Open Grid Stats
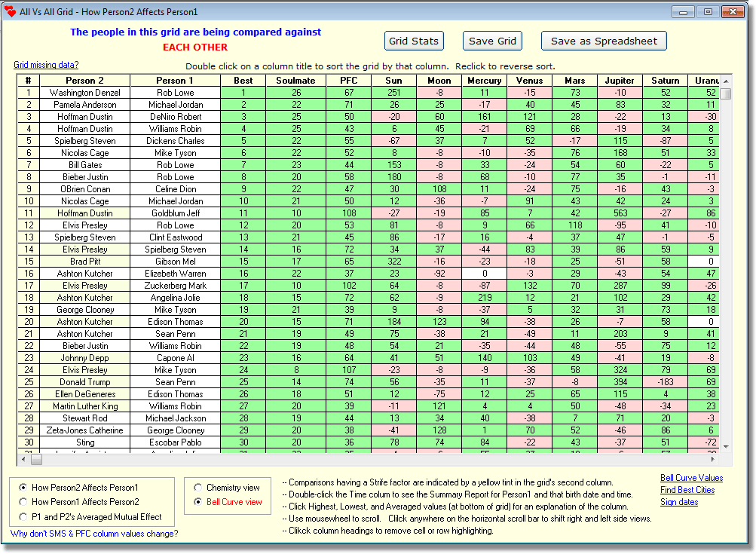756x554 pixels. pyautogui.click(x=414, y=41)
